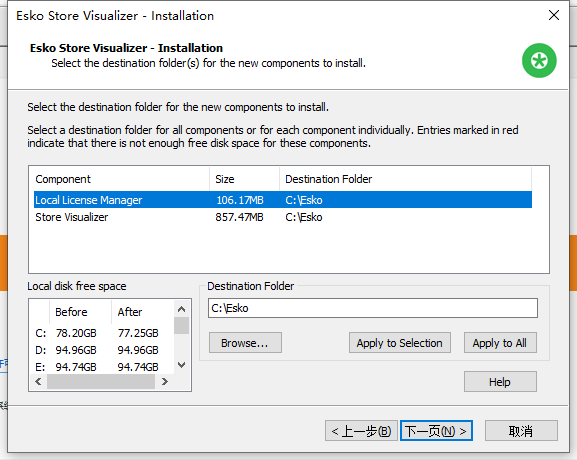
Task: Select the D: drive free space row
Action: point(102,350)
